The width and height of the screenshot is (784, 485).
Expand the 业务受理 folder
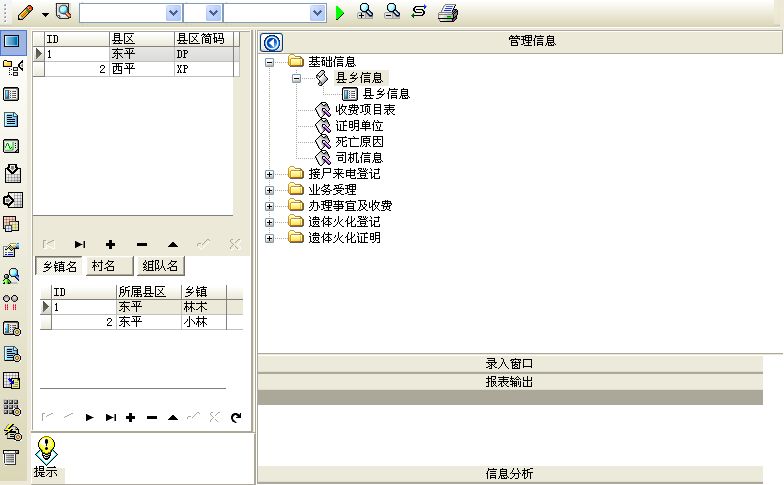point(270,190)
